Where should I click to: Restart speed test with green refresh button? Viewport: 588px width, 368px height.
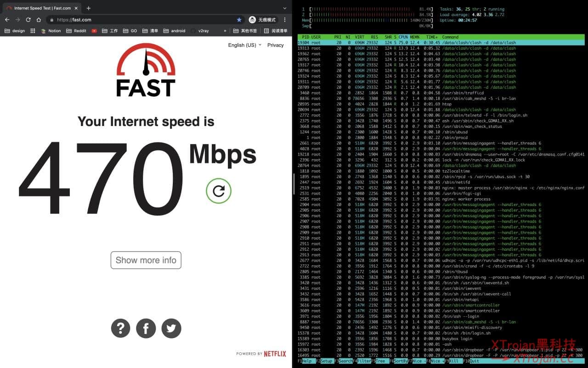coord(219,191)
